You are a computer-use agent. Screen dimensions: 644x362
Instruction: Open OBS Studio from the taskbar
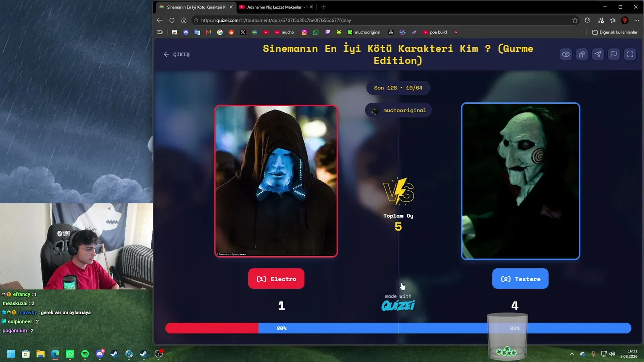coord(159,354)
